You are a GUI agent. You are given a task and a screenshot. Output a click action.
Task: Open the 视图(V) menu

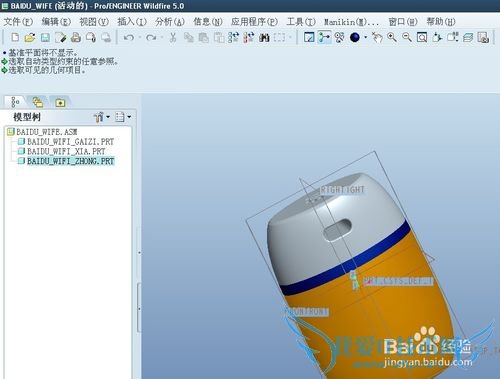94,22
